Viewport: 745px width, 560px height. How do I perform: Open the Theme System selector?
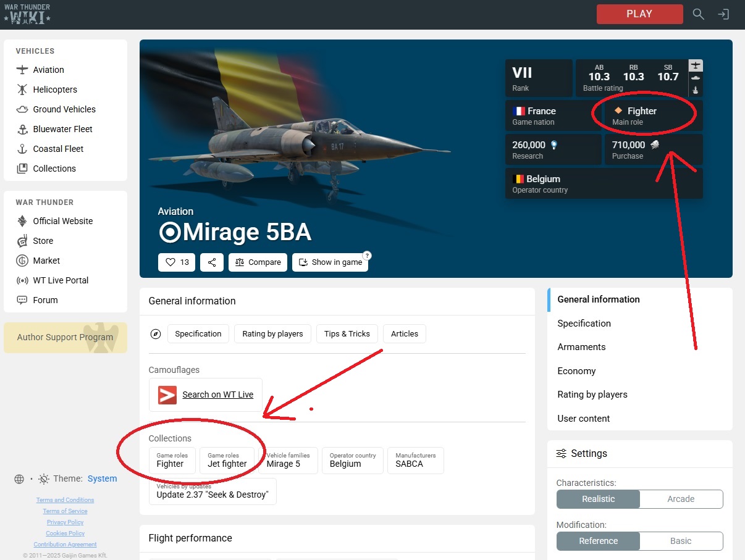click(102, 479)
